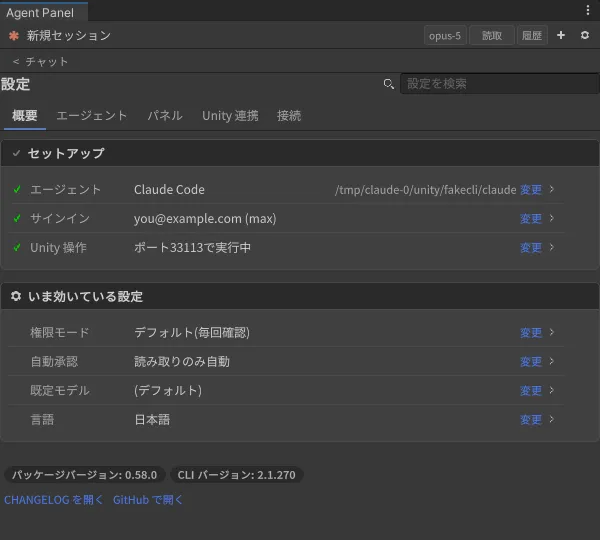Viewport: 600px width, 540px height.
Task: Click the いま効いている設定 section header
Action: [x=300, y=296]
